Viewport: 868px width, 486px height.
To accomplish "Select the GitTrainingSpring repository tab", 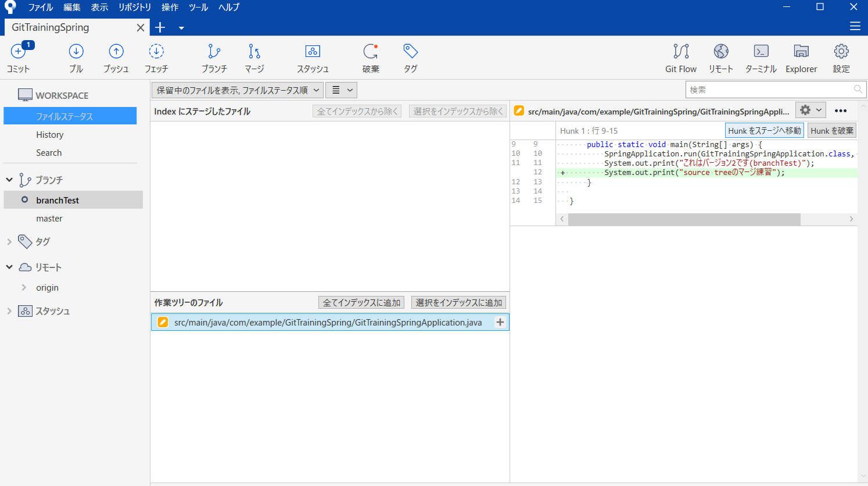I will [x=51, y=27].
